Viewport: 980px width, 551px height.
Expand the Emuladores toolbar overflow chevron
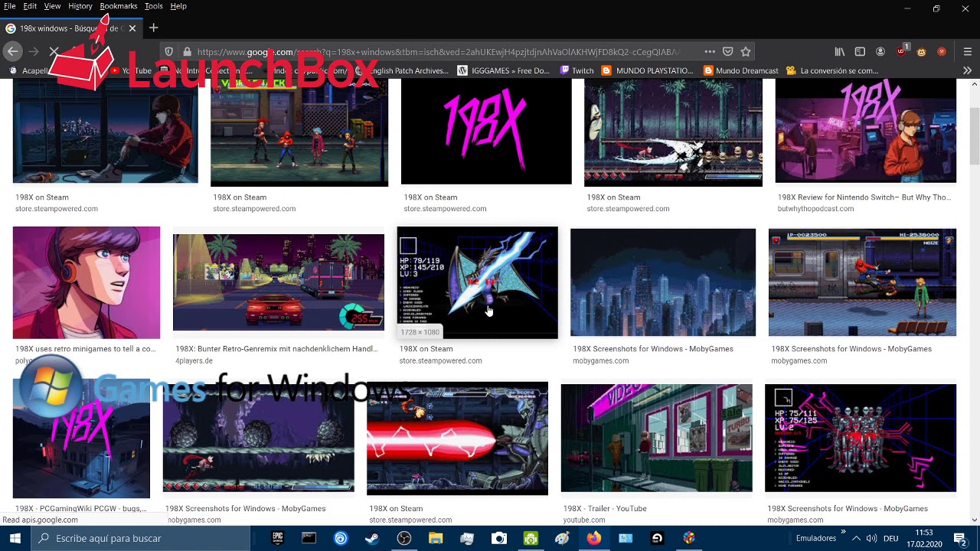(x=843, y=532)
